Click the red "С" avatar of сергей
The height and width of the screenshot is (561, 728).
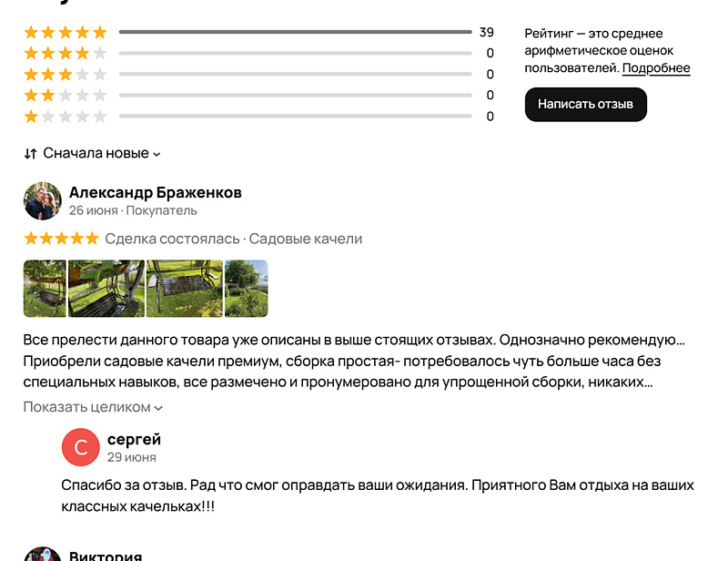tap(81, 447)
